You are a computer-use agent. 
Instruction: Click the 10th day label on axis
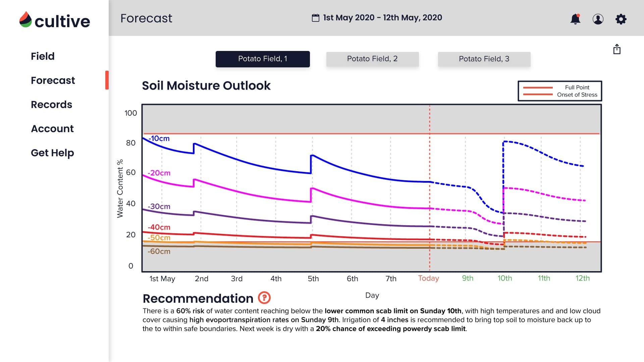point(504,278)
